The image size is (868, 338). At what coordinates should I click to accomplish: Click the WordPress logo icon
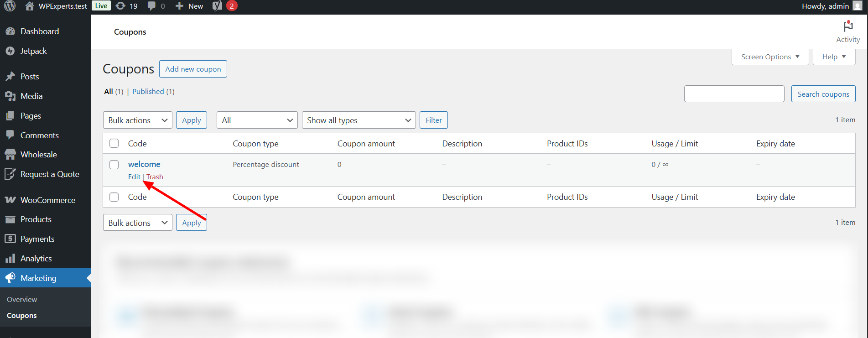[x=10, y=6]
